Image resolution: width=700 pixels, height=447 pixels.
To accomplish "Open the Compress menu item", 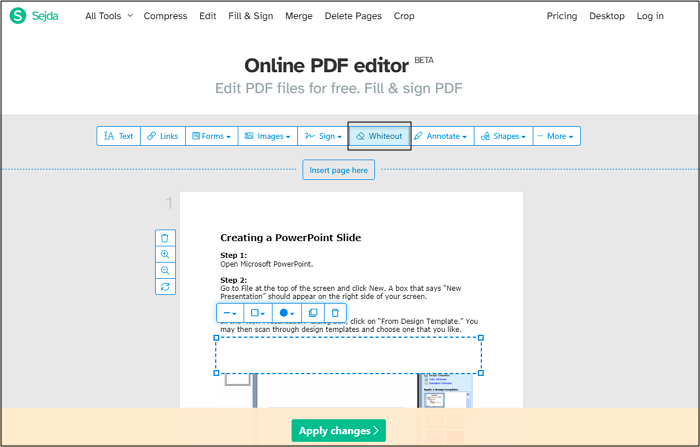I will [x=165, y=16].
